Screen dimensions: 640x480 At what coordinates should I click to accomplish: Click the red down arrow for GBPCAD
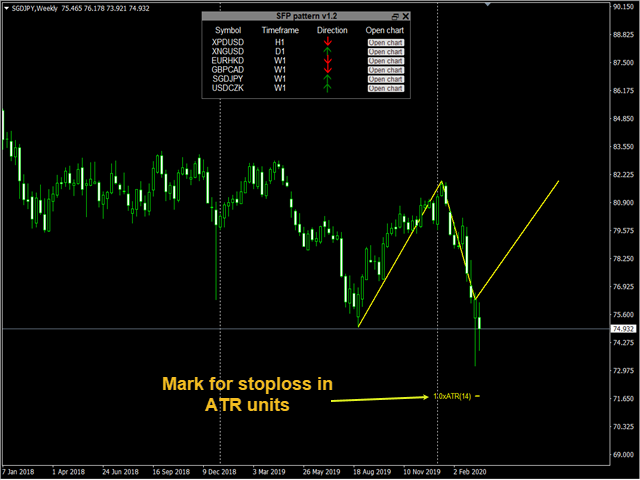pyautogui.click(x=327, y=69)
